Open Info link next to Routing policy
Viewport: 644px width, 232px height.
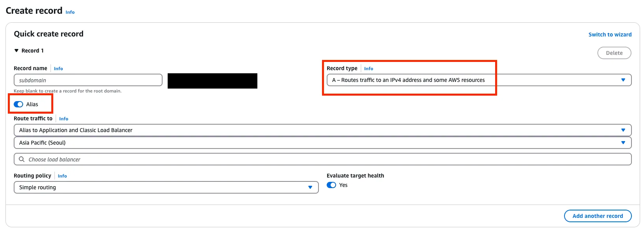62,176
